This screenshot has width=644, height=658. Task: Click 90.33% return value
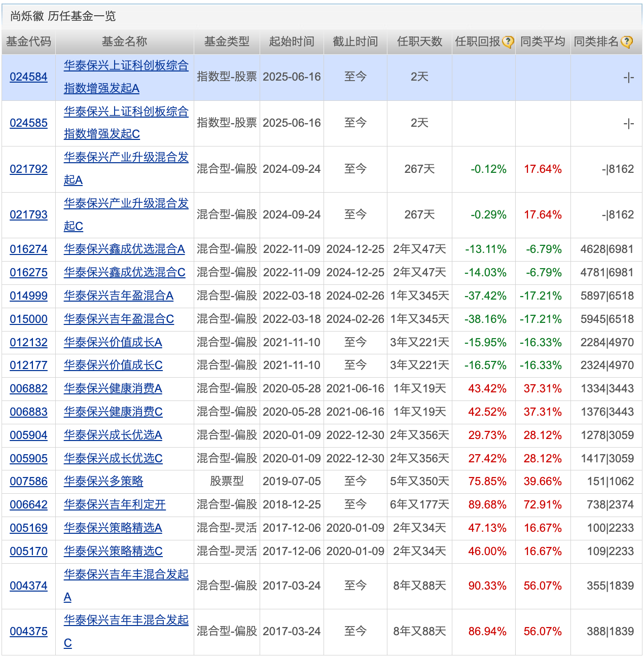(487, 586)
